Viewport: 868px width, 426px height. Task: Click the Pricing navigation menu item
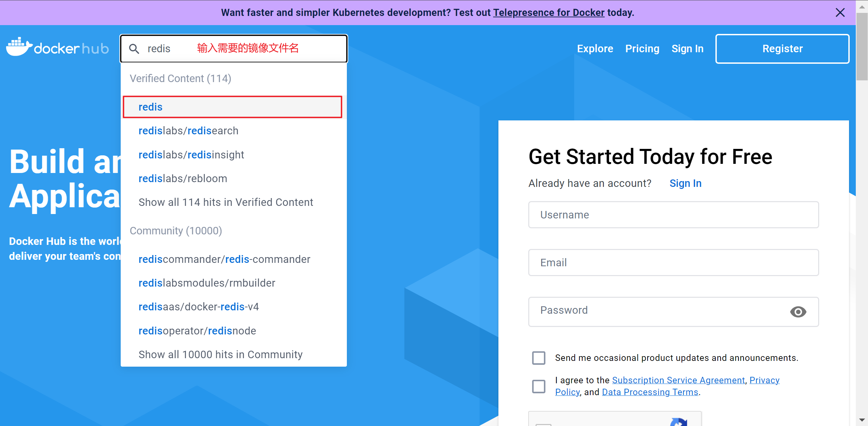point(642,48)
